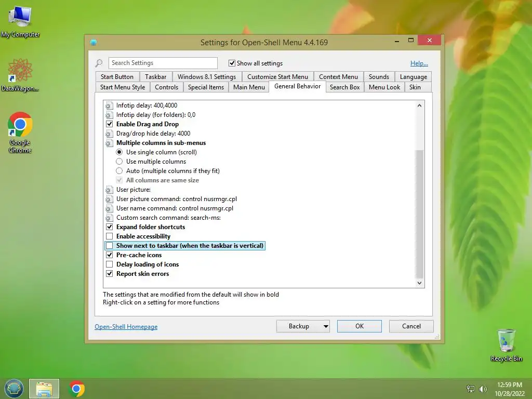Uncheck Report skin errors

click(109, 273)
